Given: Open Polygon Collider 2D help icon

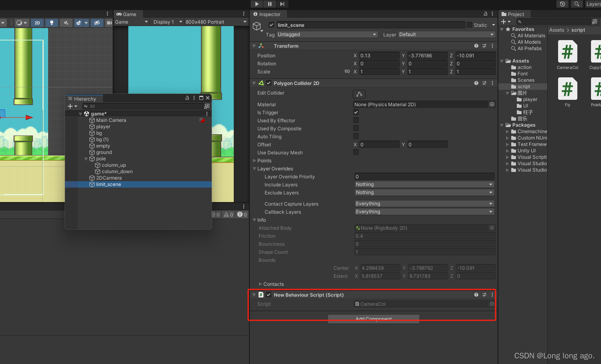Looking at the screenshot, I should click(476, 83).
